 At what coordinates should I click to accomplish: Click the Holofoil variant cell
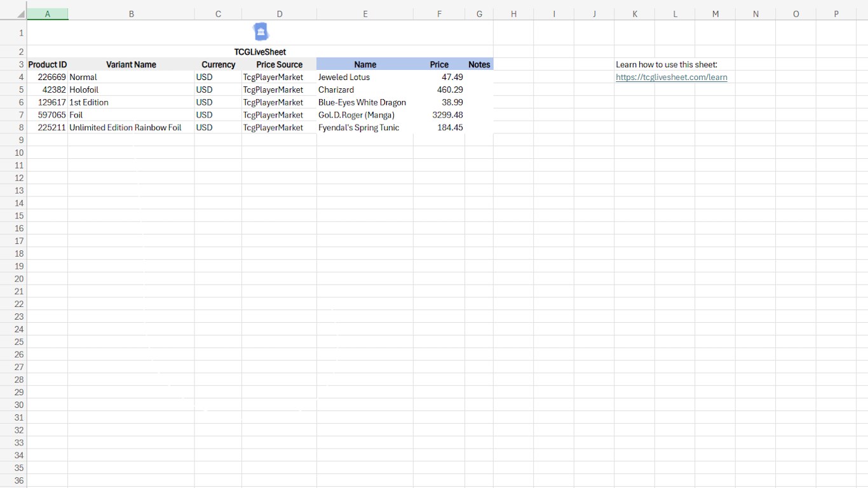pos(131,90)
